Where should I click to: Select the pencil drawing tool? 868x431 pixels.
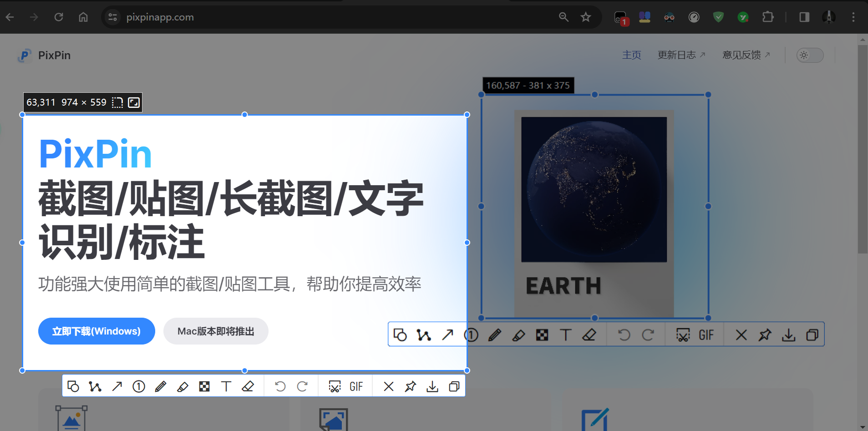click(x=160, y=386)
